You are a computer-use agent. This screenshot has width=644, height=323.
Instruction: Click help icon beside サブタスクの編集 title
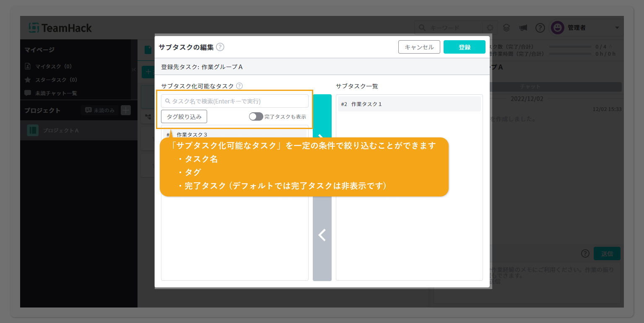220,47
